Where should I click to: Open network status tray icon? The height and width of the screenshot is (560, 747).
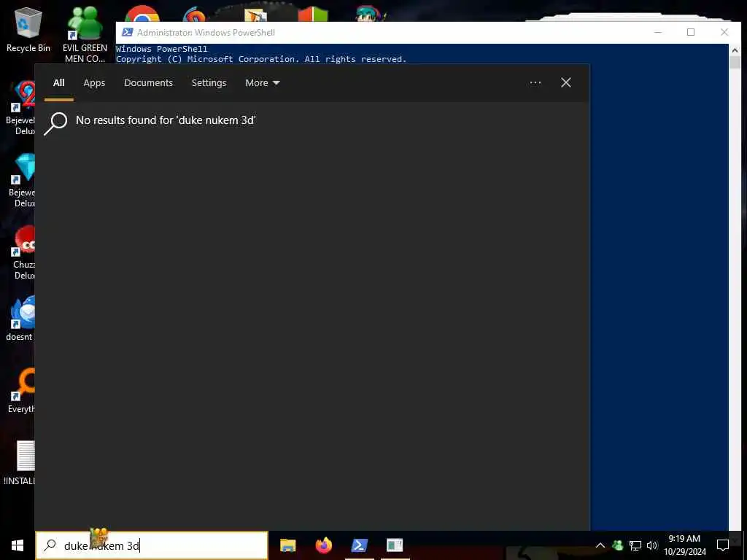[635, 545]
